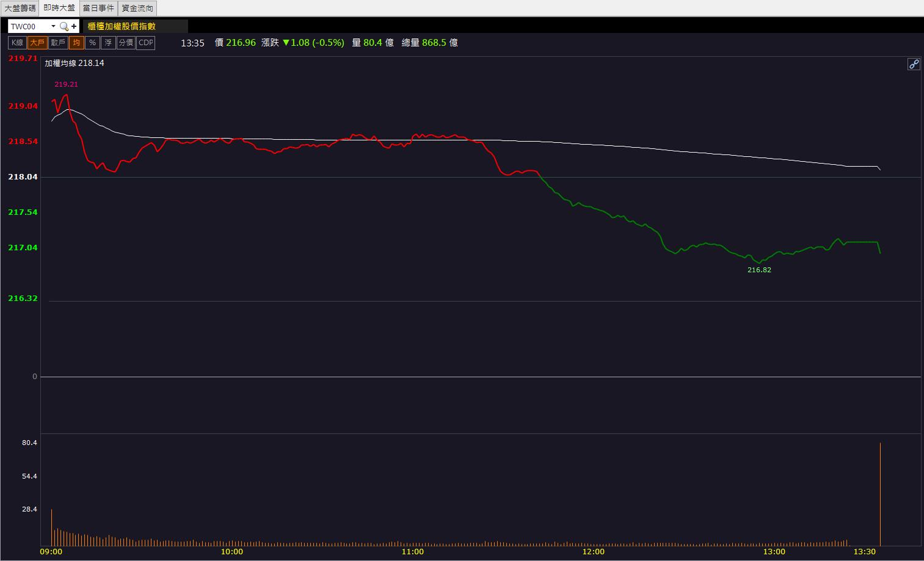Enable the % percentage display button
Image resolution: width=924 pixels, height=561 pixels.
pos(92,43)
